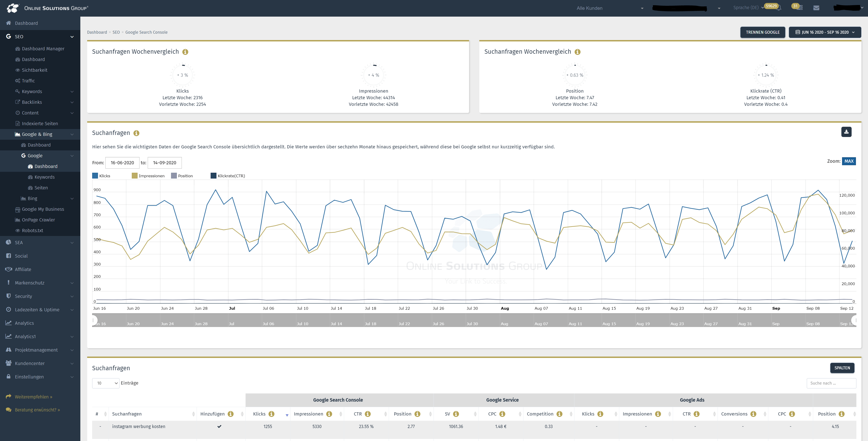The image size is (868, 441).
Task: Open the date range JUN 16 2020 - SEP 16 2020 picker
Action: (825, 32)
